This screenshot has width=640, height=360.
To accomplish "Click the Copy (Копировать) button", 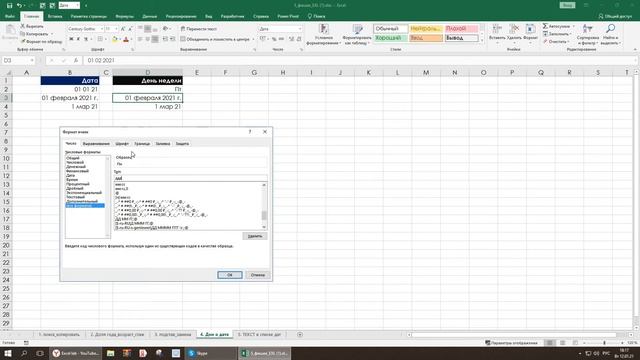I will coord(34,34).
